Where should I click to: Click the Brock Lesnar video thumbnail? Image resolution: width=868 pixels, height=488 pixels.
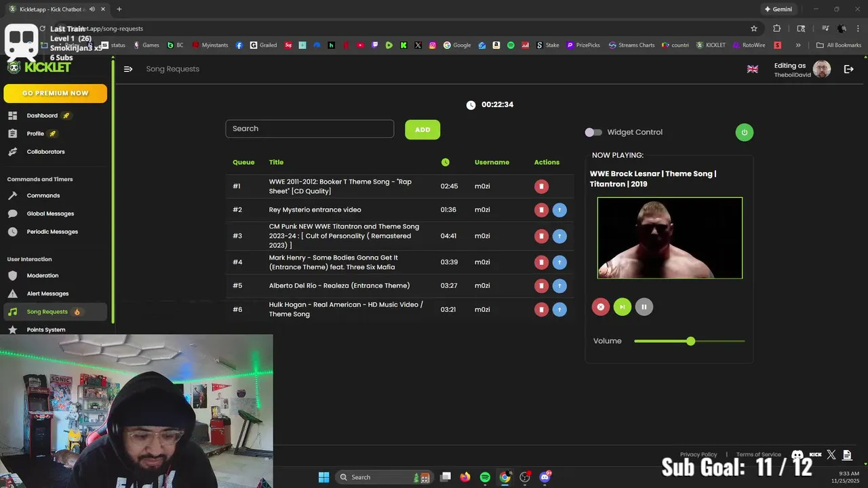tap(670, 238)
